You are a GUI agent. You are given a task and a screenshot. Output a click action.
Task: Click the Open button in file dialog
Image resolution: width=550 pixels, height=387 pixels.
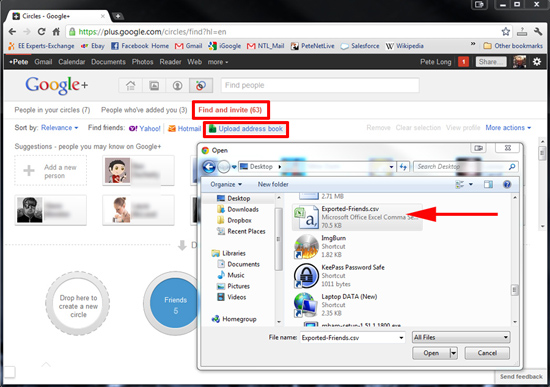coord(431,353)
